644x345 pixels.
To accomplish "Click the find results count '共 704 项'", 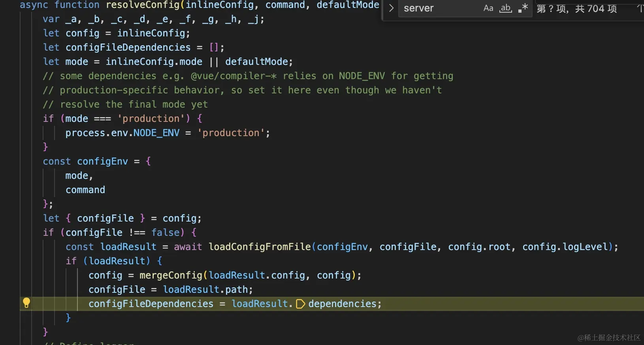I will [x=596, y=9].
